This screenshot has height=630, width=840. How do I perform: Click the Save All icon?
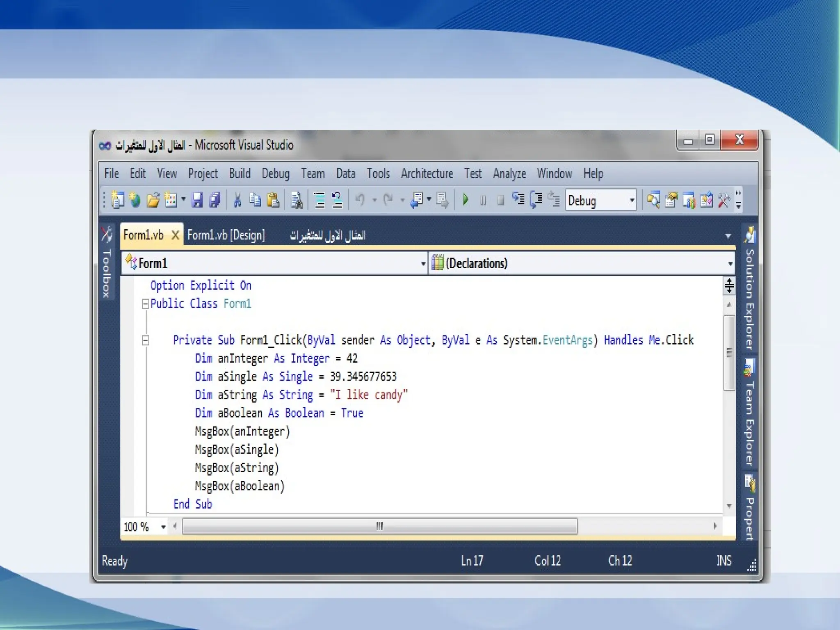click(215, 200)
